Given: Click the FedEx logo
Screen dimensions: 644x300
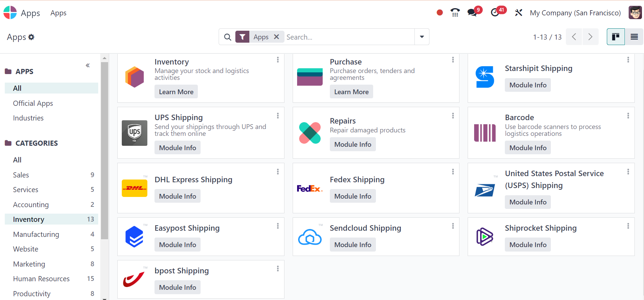Looking at the screenshot, I should pyautogui.click(x=310, y=188).
